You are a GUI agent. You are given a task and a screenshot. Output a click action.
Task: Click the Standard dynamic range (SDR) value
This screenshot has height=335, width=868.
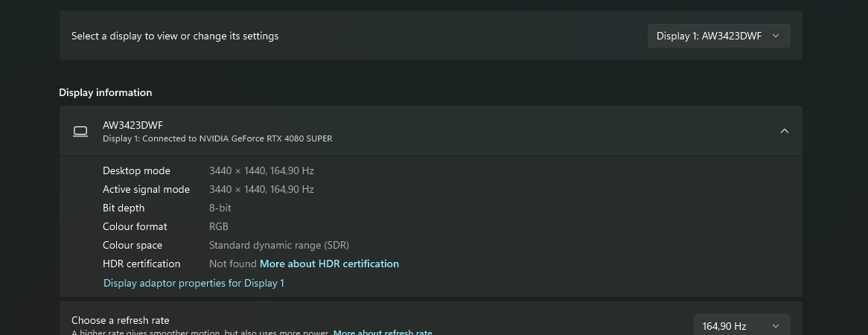279,245
